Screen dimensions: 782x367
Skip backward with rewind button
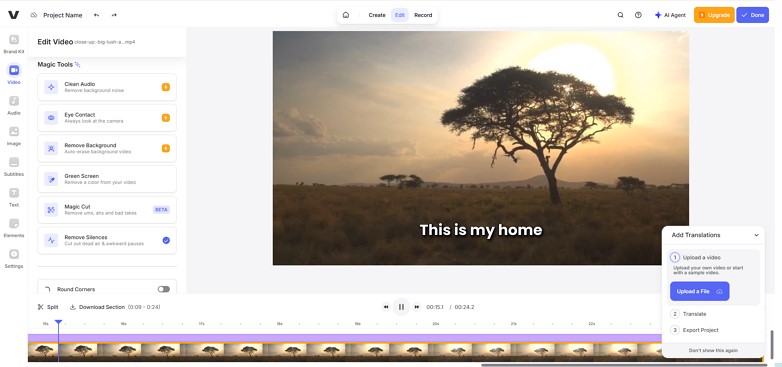point(386,307)
